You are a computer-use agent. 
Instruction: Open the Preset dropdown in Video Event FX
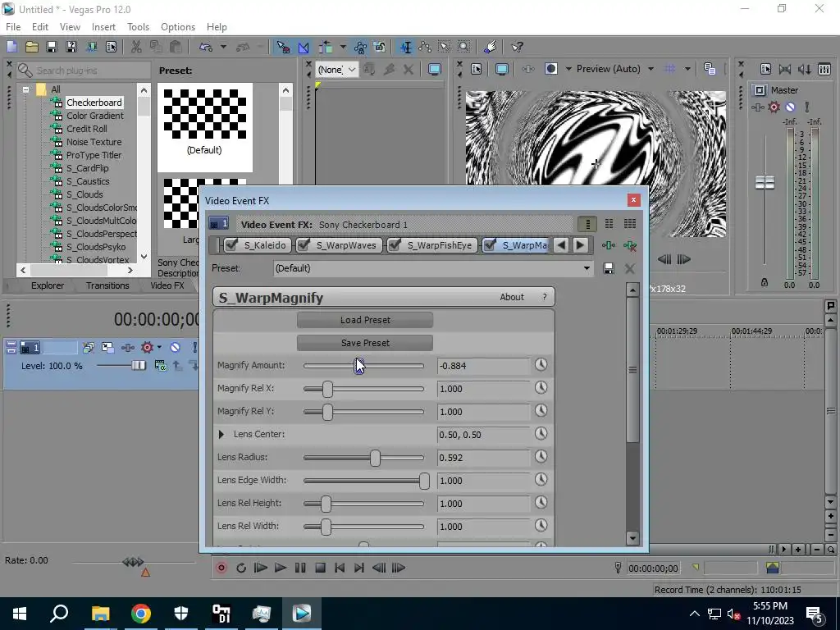(x=587, y=268)
